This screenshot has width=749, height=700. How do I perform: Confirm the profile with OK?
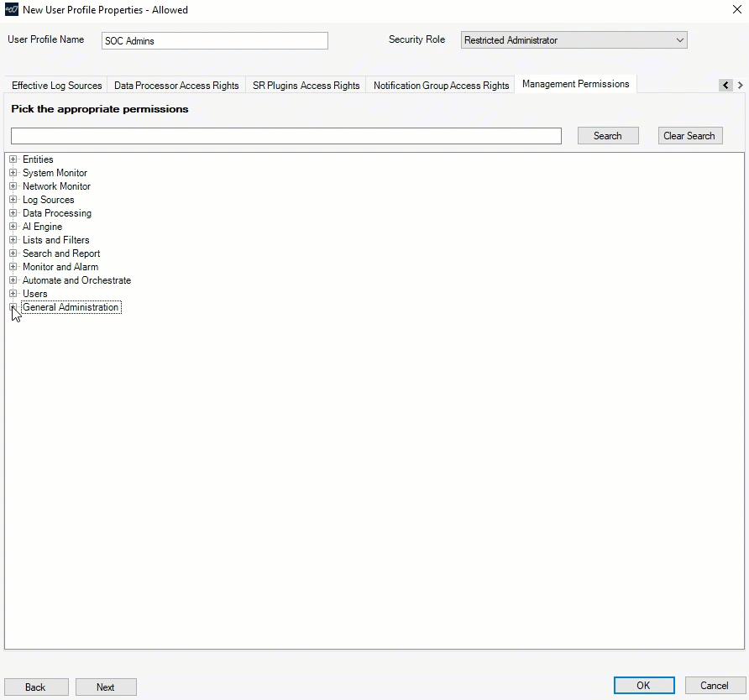[x=643, y=685]
